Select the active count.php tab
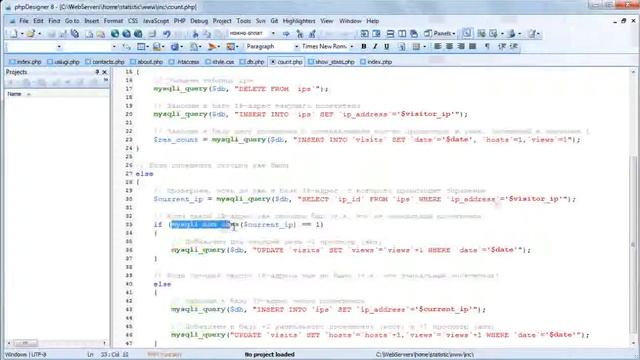 point(286,62)
